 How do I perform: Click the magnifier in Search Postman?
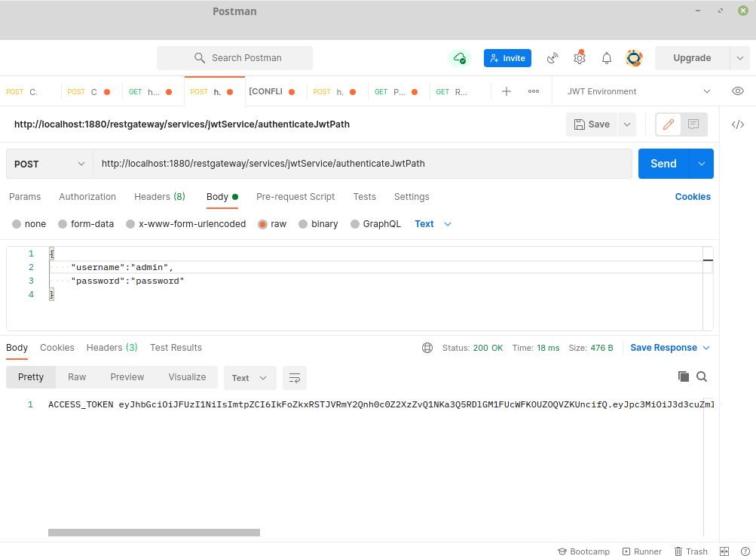point(200,58)
